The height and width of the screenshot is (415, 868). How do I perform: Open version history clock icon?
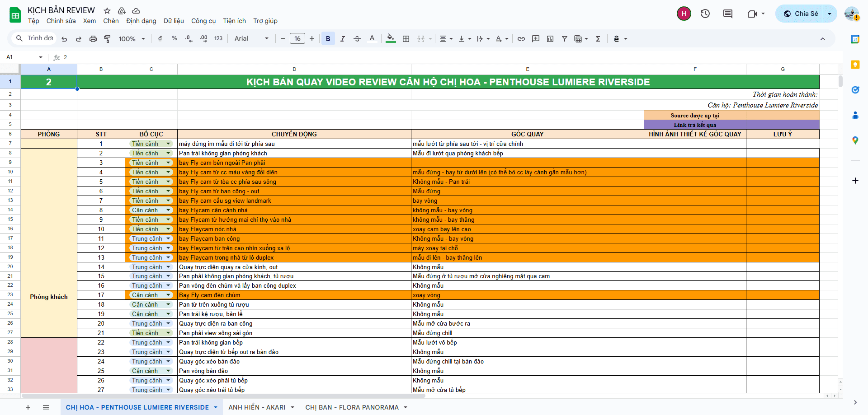point(705,14)
